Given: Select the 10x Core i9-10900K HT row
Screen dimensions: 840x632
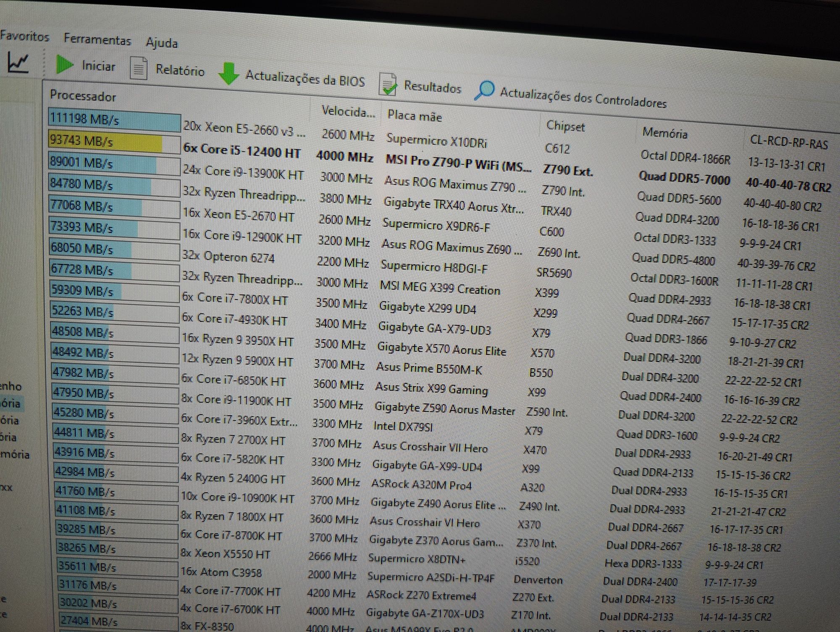Looking at the screenshot, I should 237,497.
